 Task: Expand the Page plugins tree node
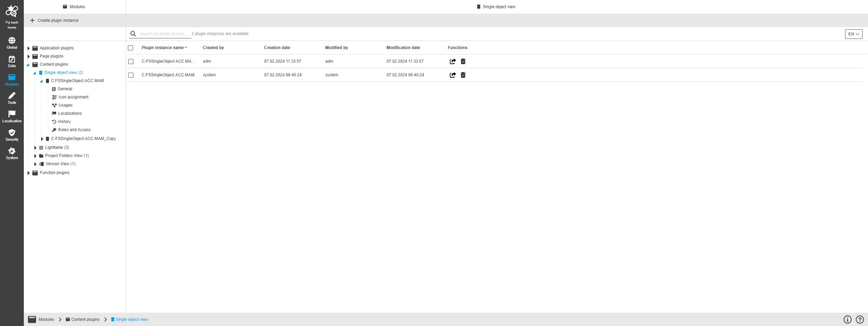pos(29,56)
